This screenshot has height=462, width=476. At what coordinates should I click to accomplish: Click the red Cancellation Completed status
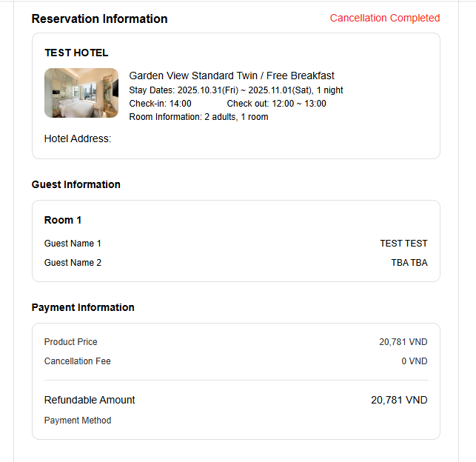(385, 19)
